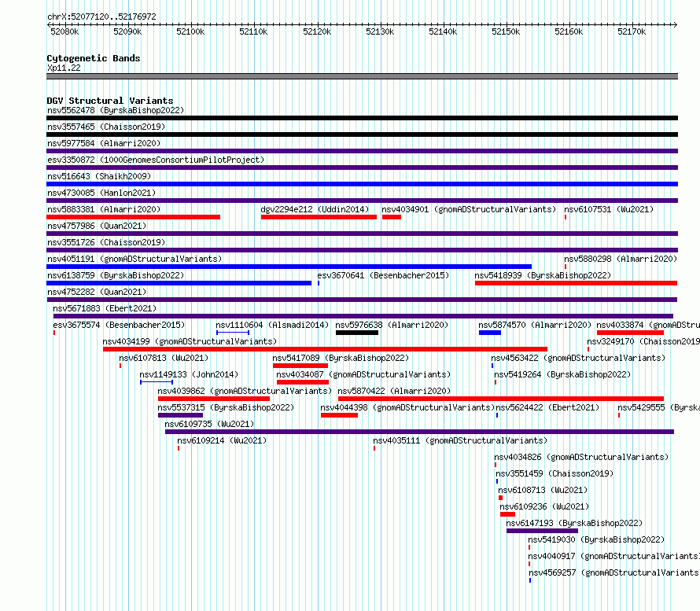Click the chrX:52077120..52176972 coordinate text

click(101, 17)
